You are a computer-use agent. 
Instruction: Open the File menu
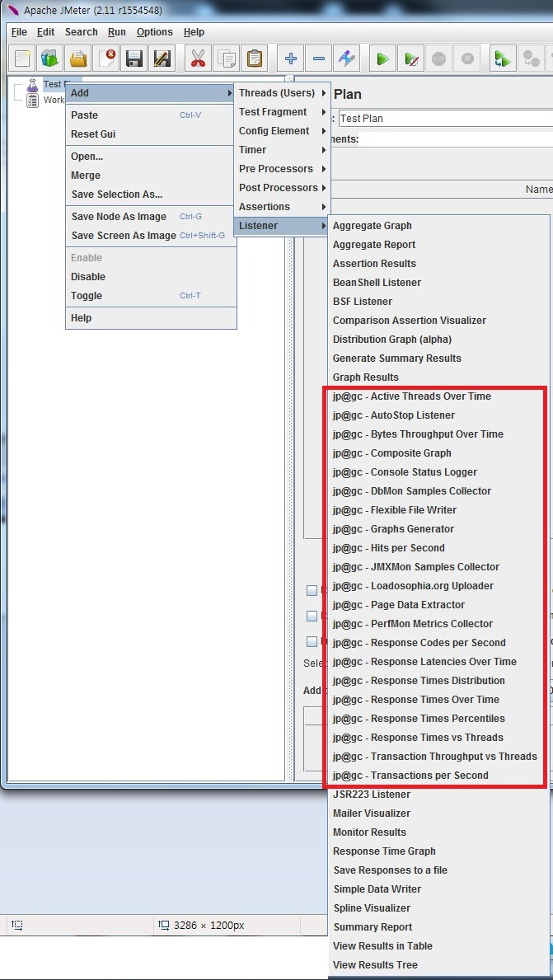coord(20,32)
